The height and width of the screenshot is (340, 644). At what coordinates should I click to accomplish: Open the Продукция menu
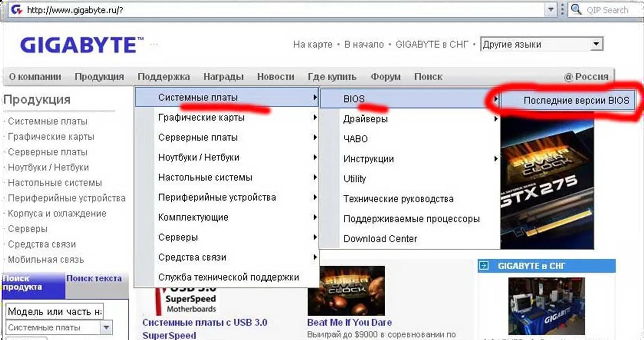99,77
